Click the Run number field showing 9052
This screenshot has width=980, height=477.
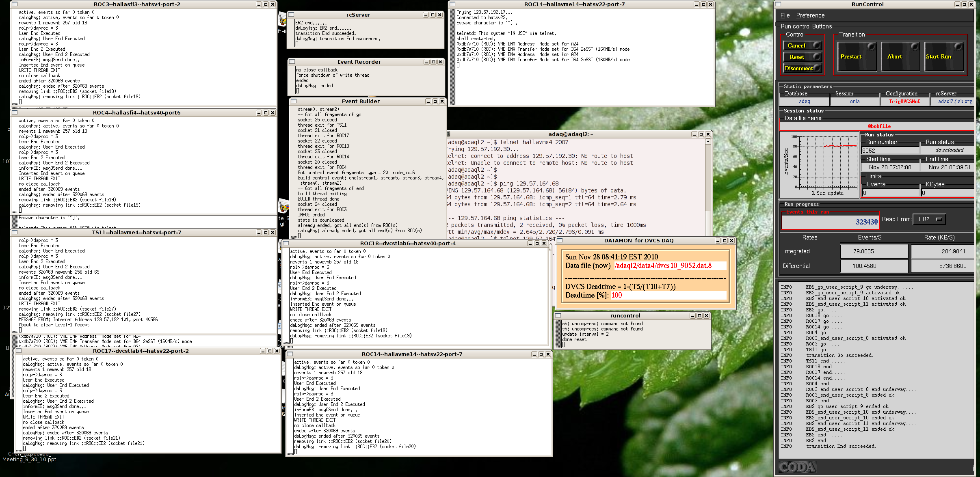coord(890,150)
